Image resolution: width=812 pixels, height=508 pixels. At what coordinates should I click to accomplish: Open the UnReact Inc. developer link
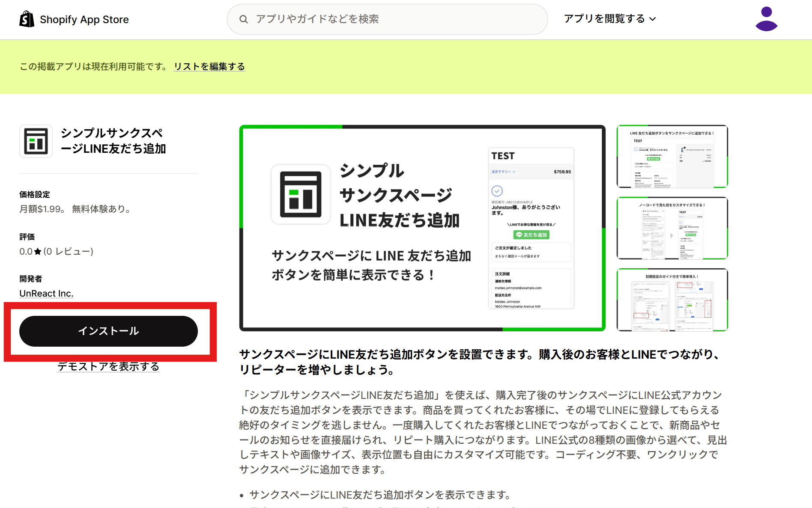point(46,293)
